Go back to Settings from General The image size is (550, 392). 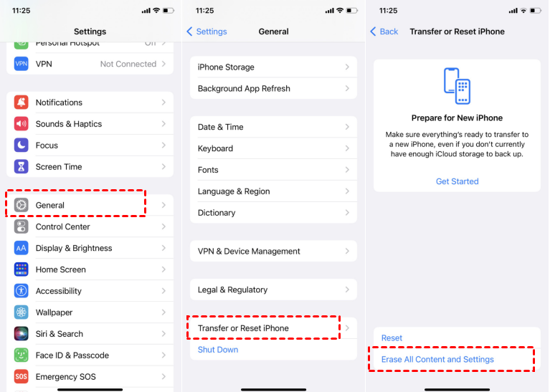click(207, 32)
